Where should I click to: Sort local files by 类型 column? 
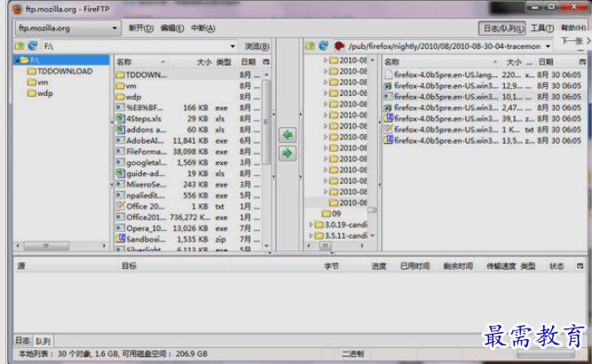[x=224, y=62]
